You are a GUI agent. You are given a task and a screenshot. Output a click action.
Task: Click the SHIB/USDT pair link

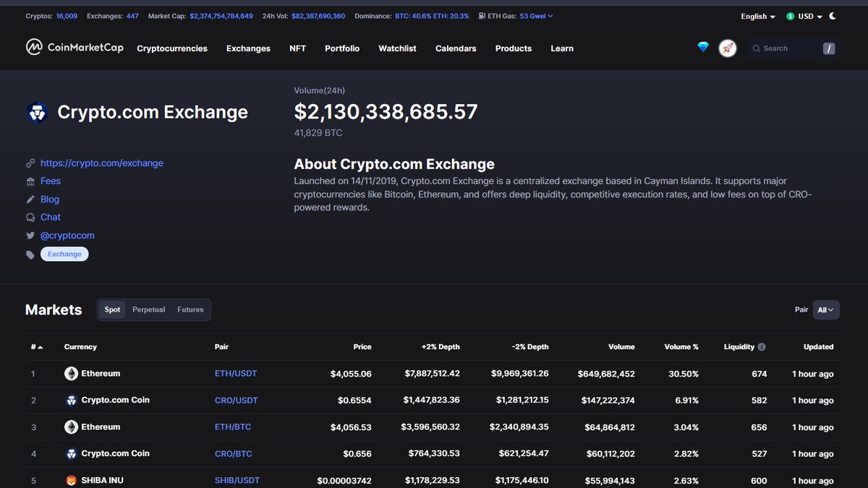point(237,481)
